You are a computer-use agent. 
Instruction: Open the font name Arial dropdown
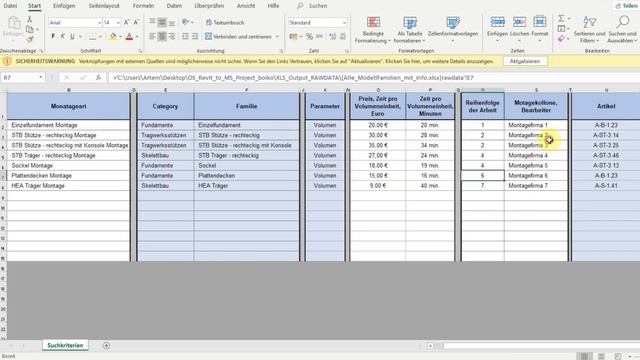coord(99,22)
